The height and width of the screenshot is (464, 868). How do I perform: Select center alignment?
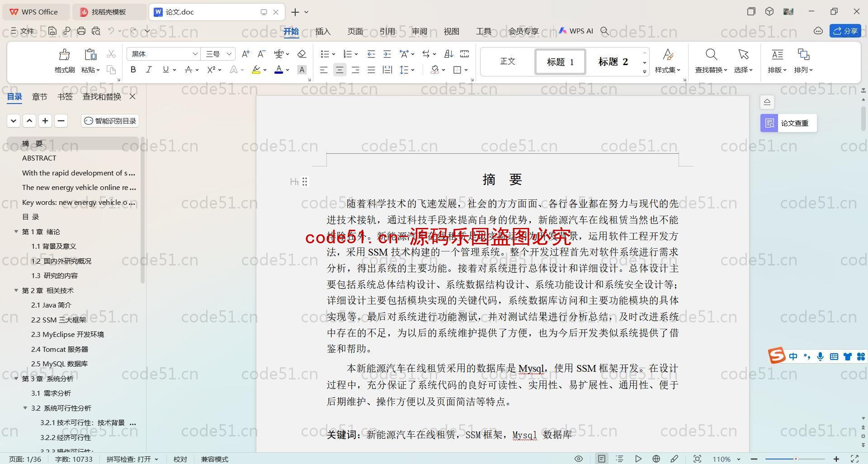(340, 70)
